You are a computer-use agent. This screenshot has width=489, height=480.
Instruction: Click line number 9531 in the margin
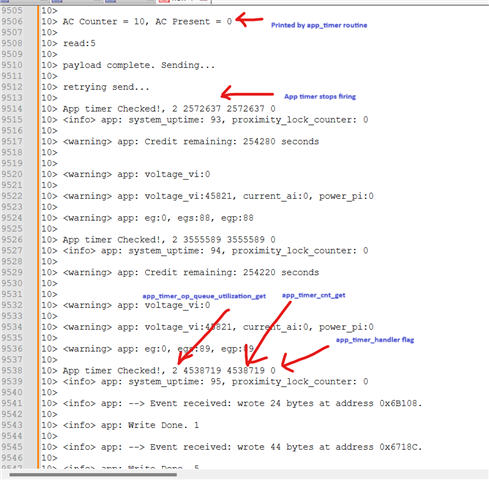pos(12,294)
